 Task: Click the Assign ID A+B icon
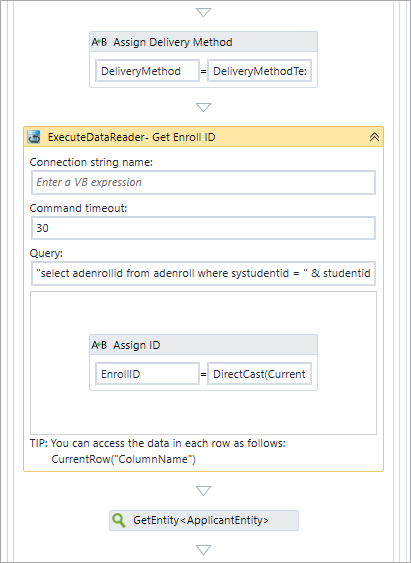click(x=99, y=345)
